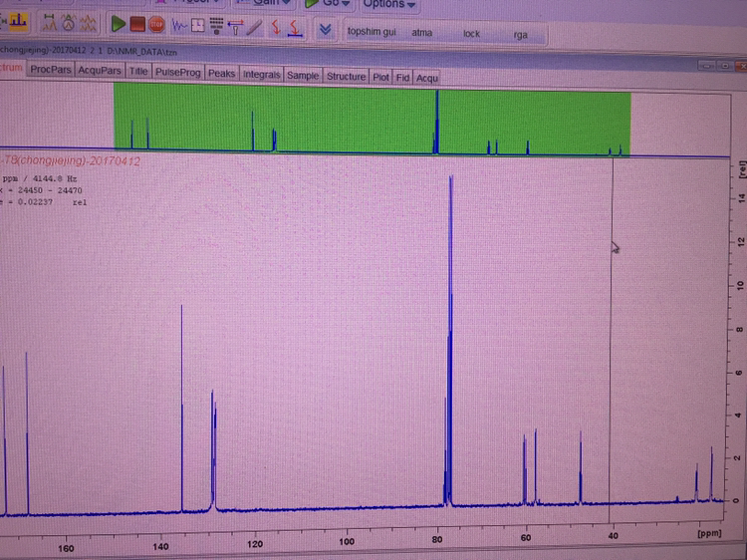This screenshot has height=560, width=747.
Task: Open the Options dropdown menu
Action: [389, 4]
